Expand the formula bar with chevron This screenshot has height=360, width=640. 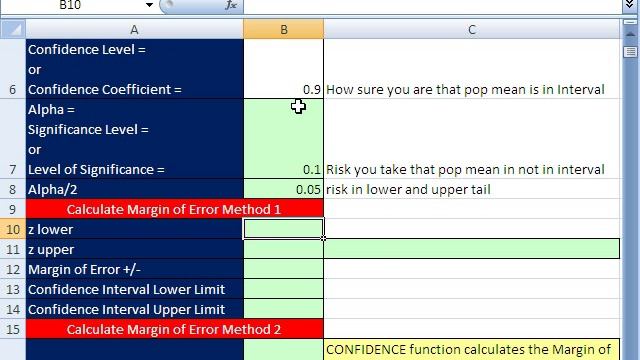click(x=630, y=5)
